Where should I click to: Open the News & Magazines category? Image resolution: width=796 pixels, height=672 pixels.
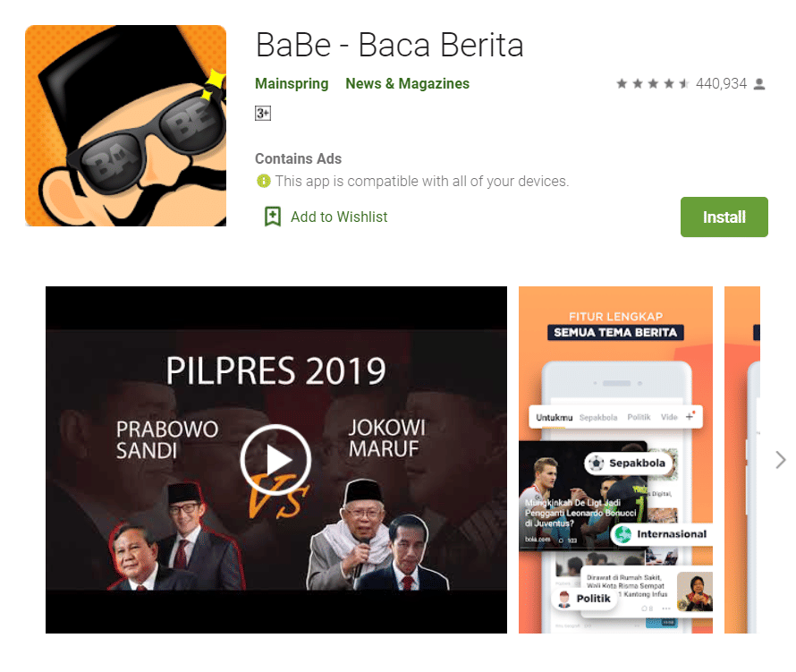(407, 83)
